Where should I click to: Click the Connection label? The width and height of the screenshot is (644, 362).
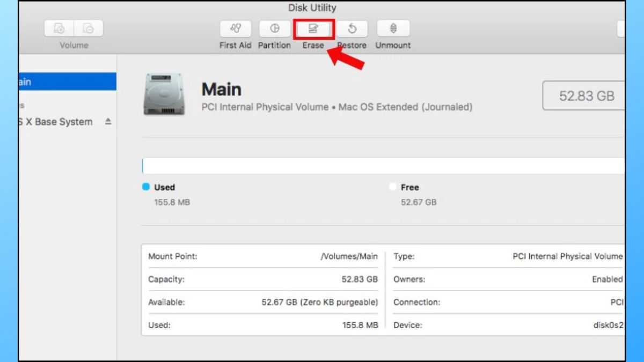click(x=416, y=302)
